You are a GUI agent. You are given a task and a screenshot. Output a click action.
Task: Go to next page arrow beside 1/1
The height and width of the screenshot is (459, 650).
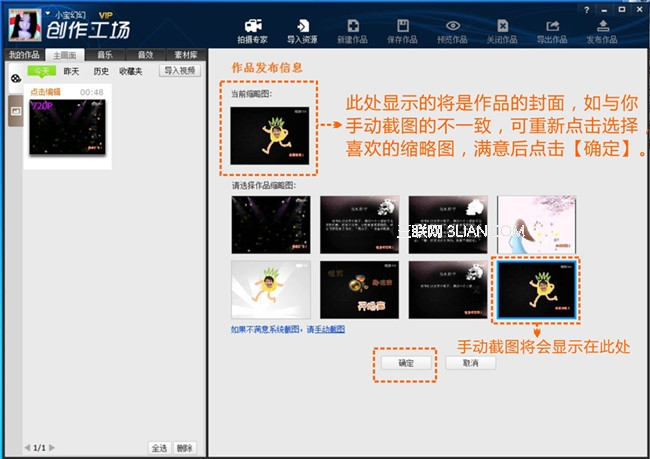(x=52, y=447)
